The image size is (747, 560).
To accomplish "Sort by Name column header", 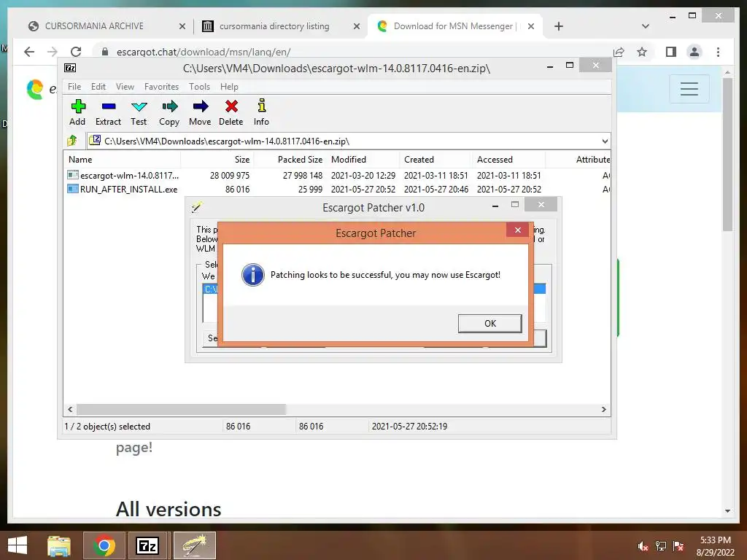I will coord(122,160).
